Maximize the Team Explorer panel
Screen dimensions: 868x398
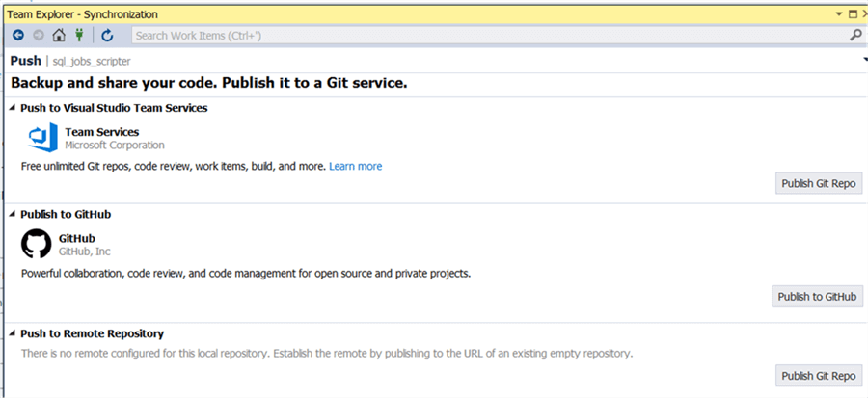tap(852, 14)
